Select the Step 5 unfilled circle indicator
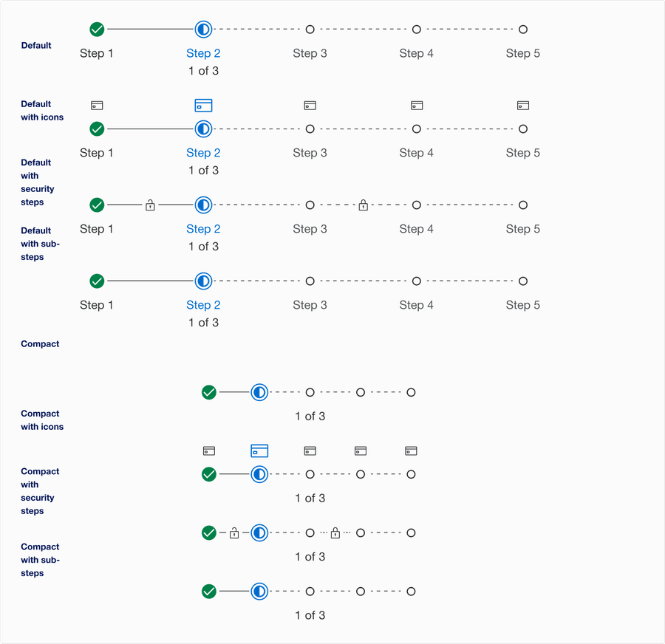 click(x=522, y=30)
